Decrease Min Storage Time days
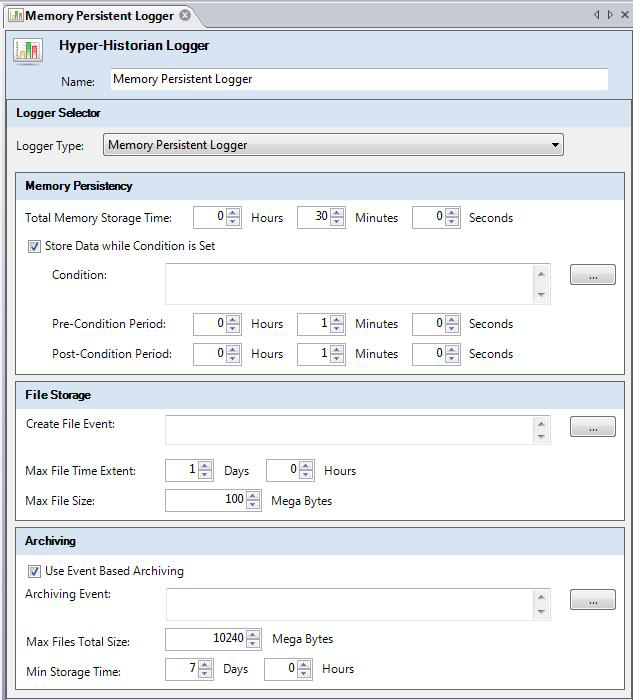This screenshot has width=633, height=700. pyautogui.click(x=205, y=674)
